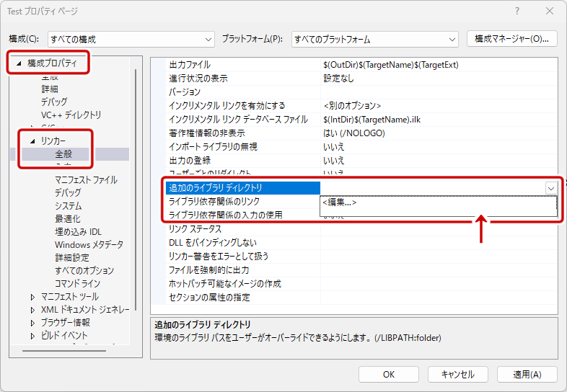Select デバッグ under リンカー
Image resolution: width=567 pixels, height=392 pixels.
[68, 192]
